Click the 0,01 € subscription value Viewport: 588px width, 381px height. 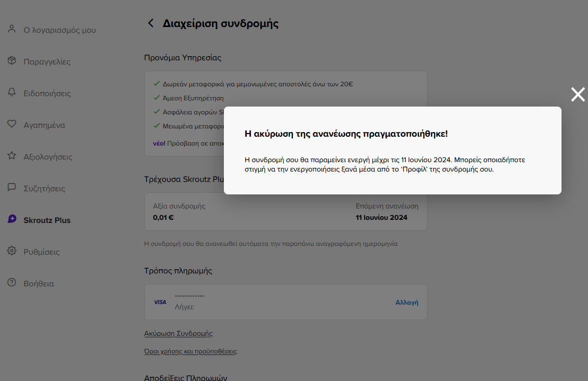click(x=163, y=217)
